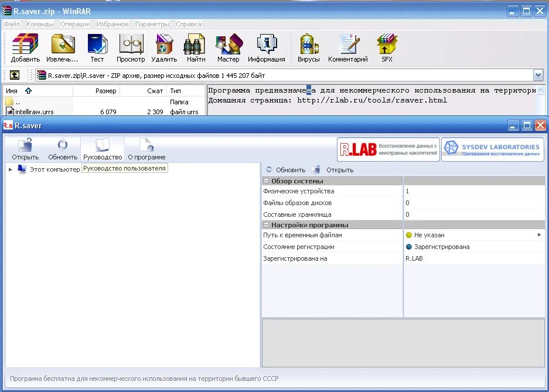Click the Не указан value
Viewport: 549px width, 392px height.
tap(429, 235)
